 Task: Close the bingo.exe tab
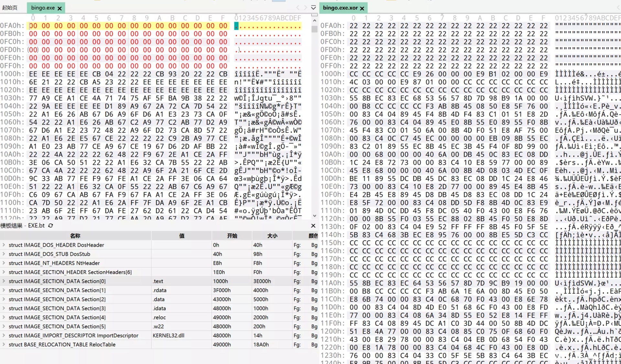(x=60, y=8)
